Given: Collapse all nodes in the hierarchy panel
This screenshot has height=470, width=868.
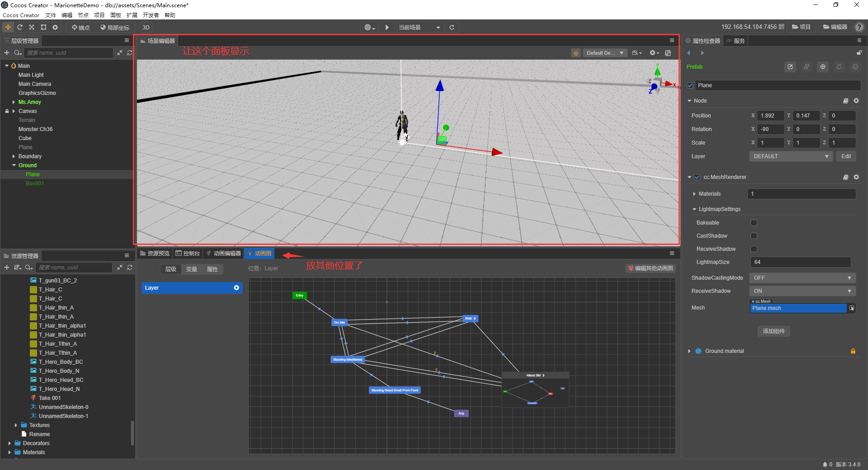Looking at the screenshot, I should [120, 53].
